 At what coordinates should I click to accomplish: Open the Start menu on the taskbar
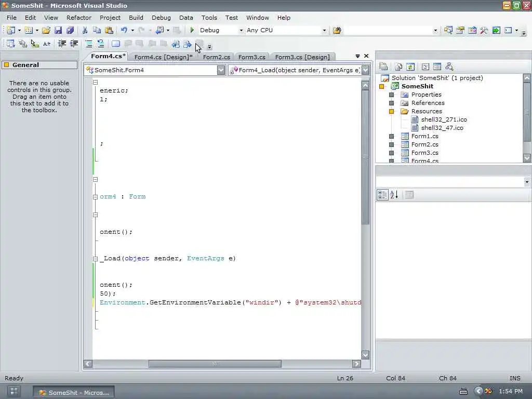(x=14, y=392)
